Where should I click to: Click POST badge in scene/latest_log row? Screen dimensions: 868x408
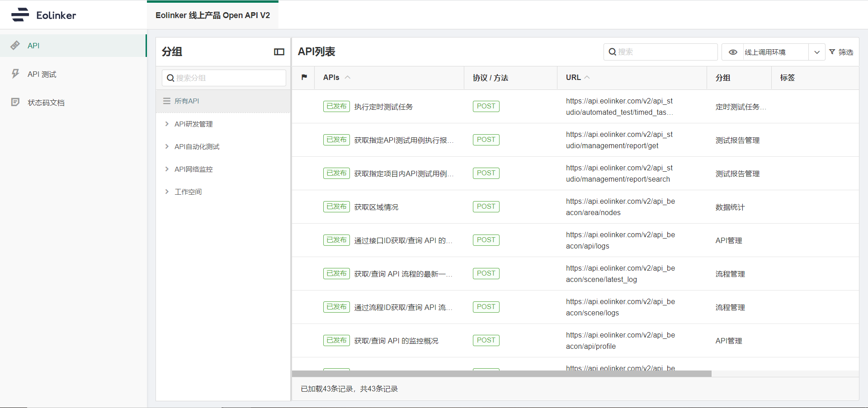[x=486, y=273]
